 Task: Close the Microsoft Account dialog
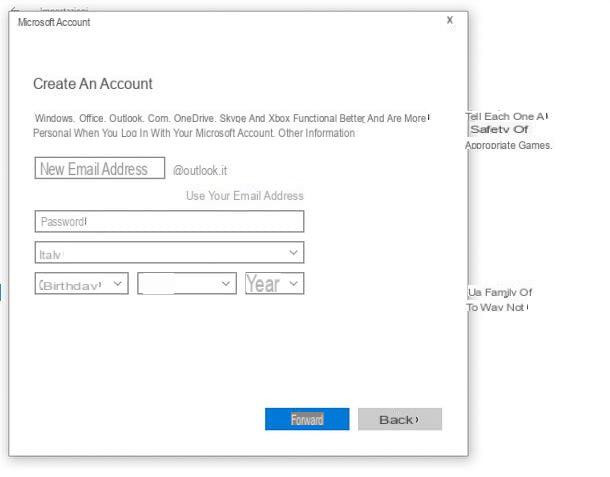[450, 20]
